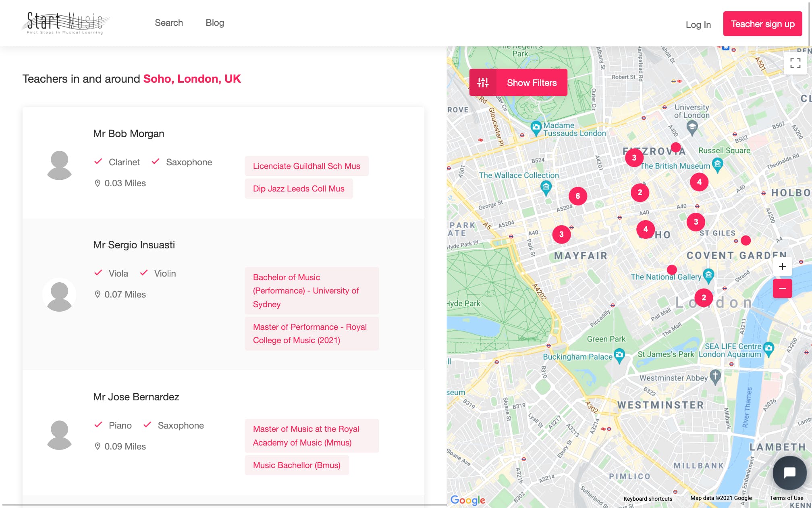Click Bob Morgan's Saxophone checkmark
812x508 pixels.
(156, 162)
